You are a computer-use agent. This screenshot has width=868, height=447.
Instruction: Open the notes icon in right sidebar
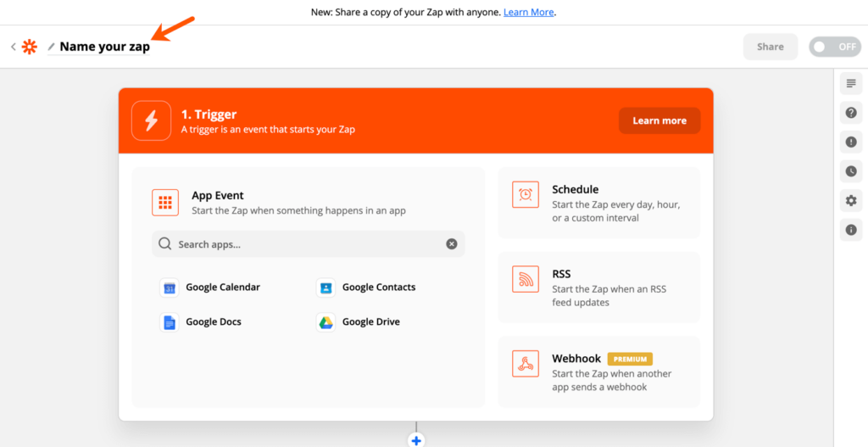pos(851,84)
